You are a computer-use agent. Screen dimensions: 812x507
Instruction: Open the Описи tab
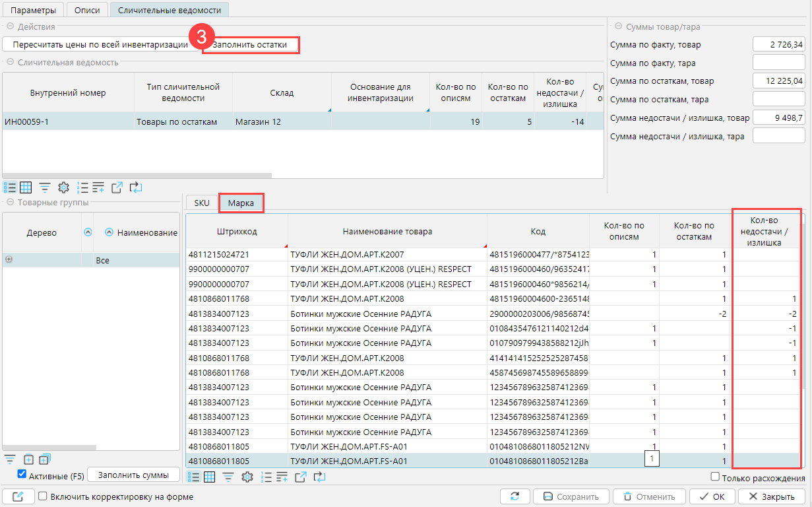click(87, 10)
